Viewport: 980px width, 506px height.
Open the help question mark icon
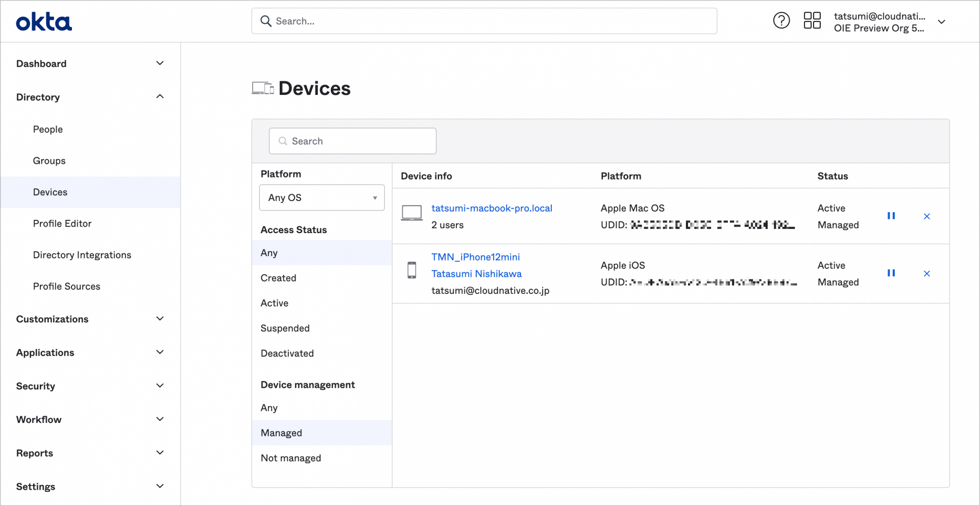pyautogui.click(x=781, y=20)
